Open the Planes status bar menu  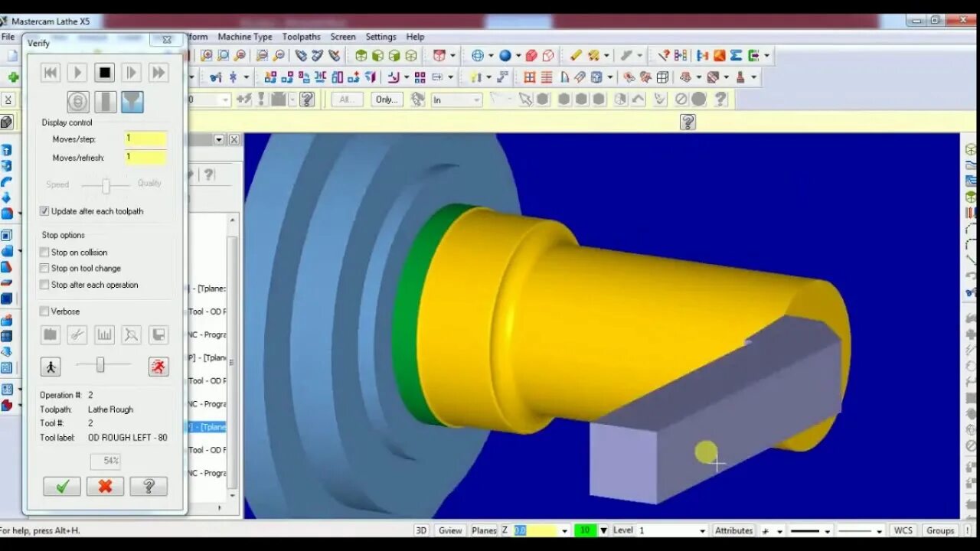coord(484,530)
